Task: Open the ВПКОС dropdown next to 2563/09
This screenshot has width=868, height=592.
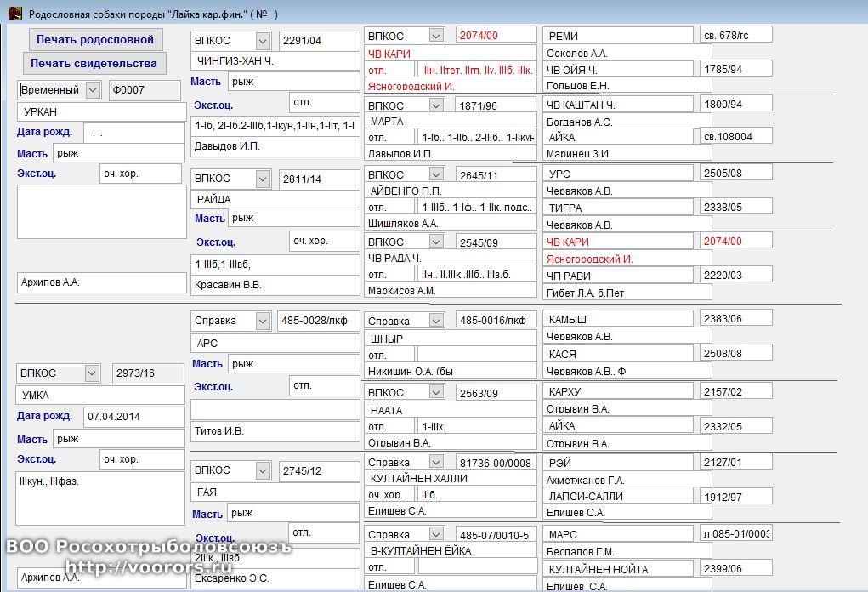Action: point(436,393)
